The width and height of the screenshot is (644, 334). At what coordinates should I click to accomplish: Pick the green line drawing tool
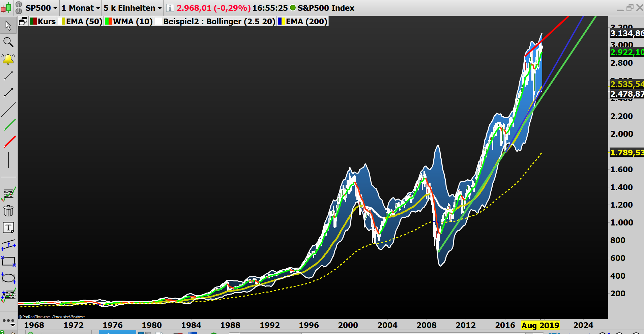(x=10, y=125)
